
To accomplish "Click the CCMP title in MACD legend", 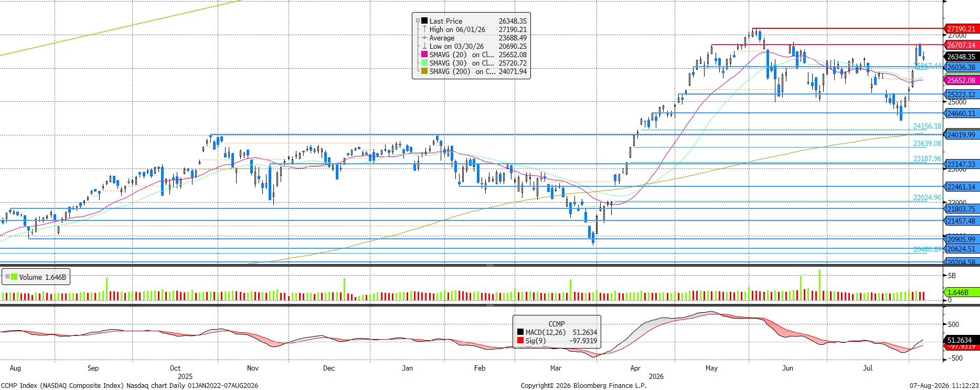I will point(557,324).
